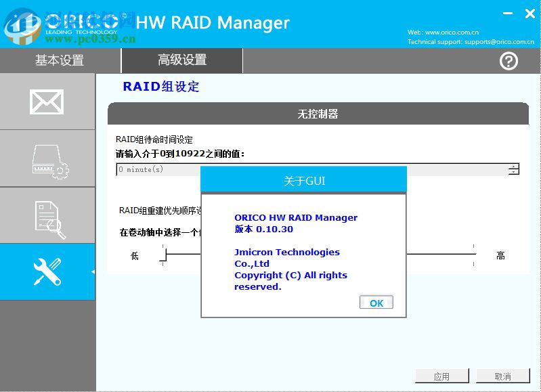
Task: Click the 低 label at slider start
Action: click(x=135, y=256)
